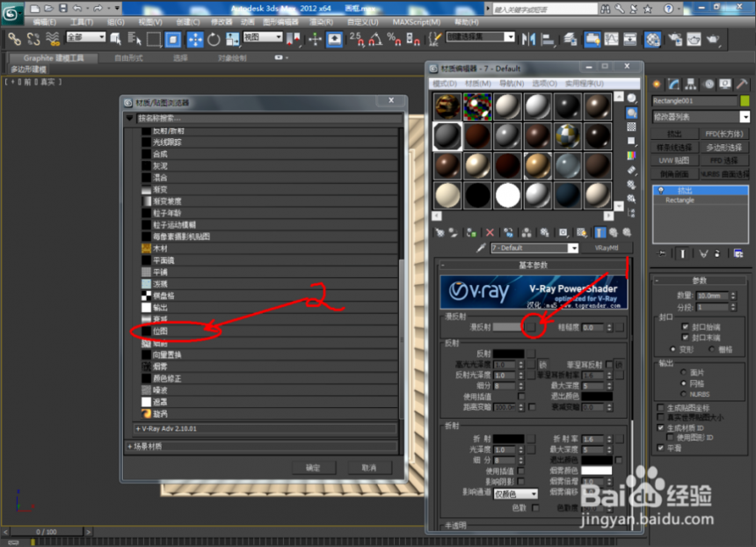Click the Select by Name list icon
The image size is (756, 547).
pos(134,39)
